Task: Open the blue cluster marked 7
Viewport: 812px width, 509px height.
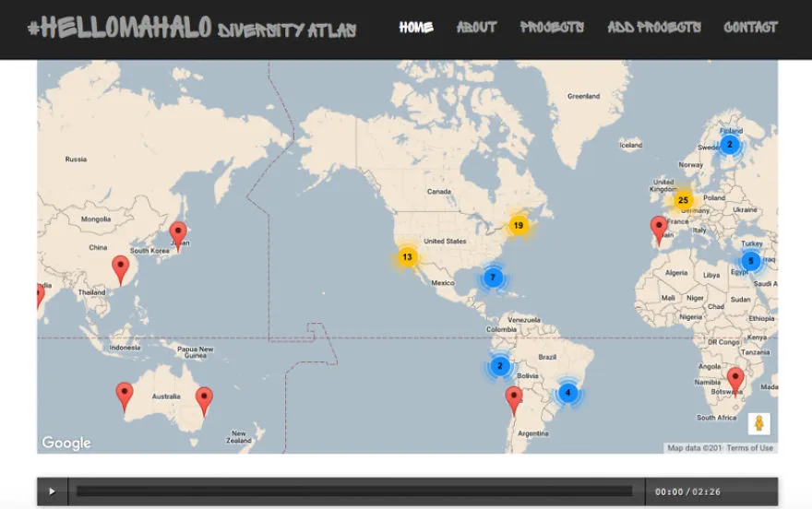Action: pos(493,278)
